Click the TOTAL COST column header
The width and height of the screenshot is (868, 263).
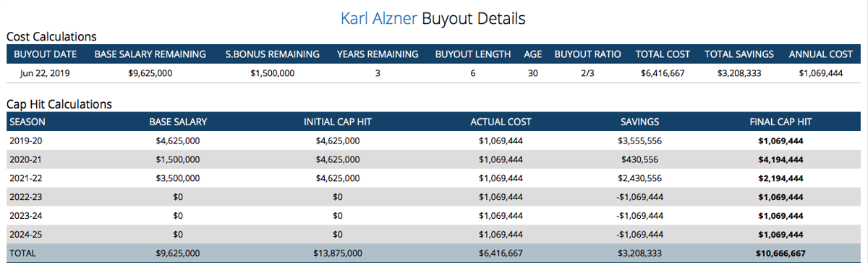663,54
